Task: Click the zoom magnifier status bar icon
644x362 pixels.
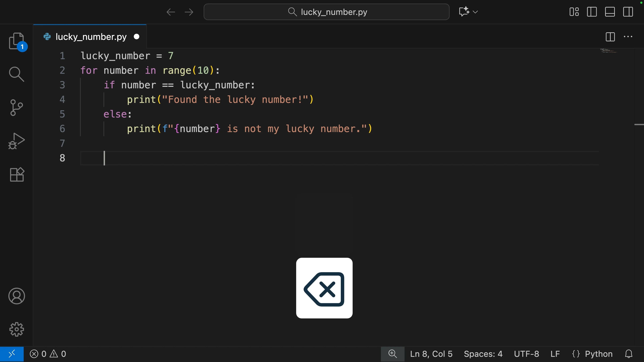Action: coord(392,354)
